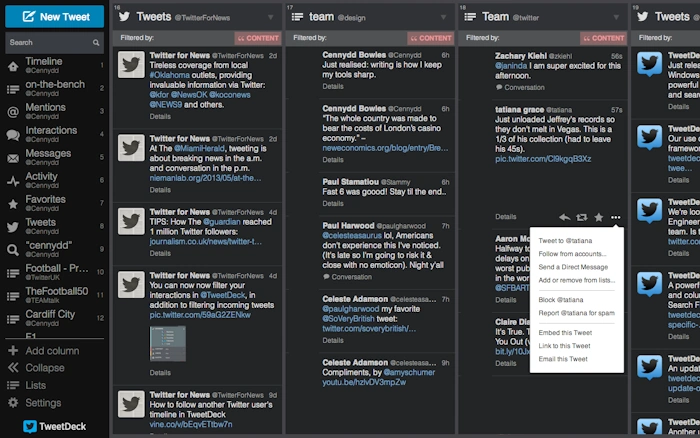
Task: Open @amyschumer mention link
Action: tap(409, 372)
